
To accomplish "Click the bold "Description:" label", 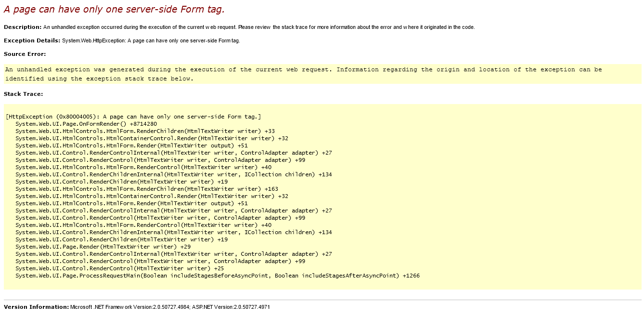I will [x=23, y=27].
